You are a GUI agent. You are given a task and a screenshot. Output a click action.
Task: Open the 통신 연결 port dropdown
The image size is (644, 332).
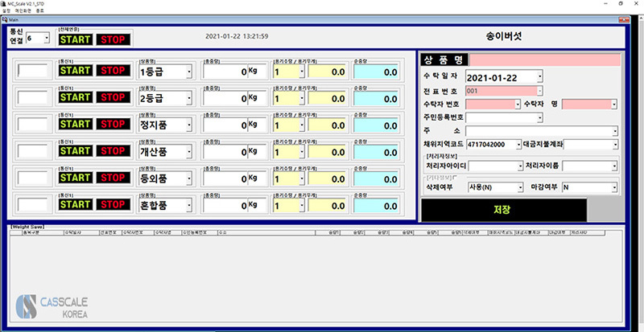(x=47, y=38)
